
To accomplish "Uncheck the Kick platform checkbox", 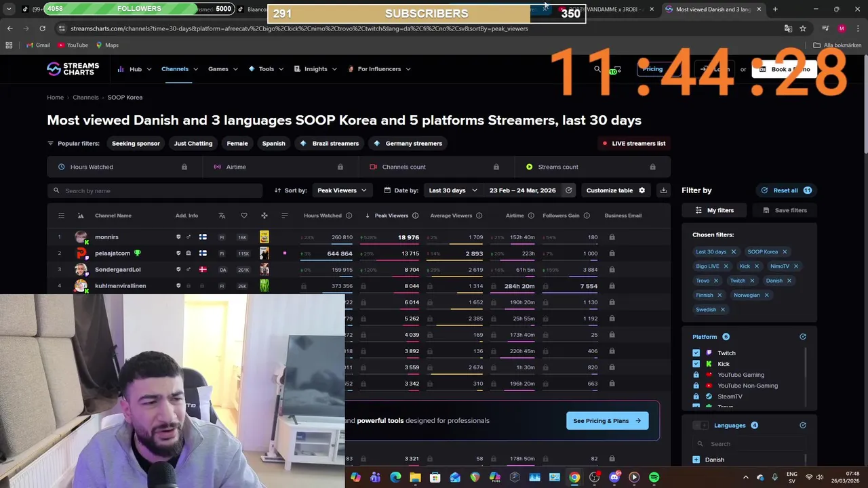I will (696, 364).
